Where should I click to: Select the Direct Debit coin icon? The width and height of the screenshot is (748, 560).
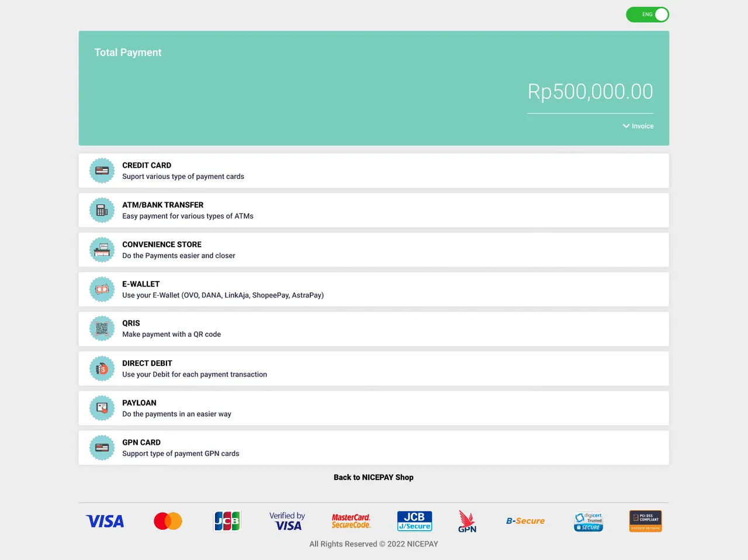click(102, 368)
